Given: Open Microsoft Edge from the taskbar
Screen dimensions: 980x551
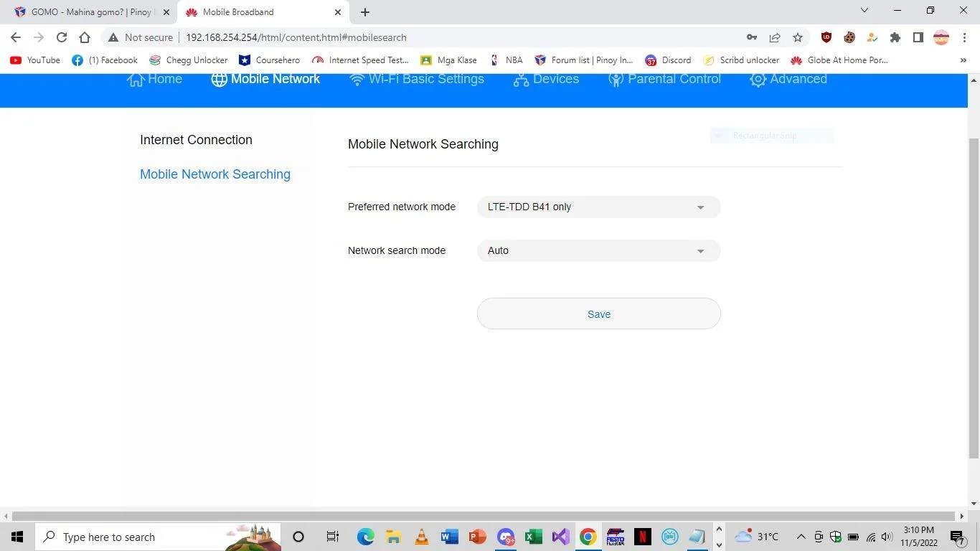Looking at the screenshot, I should coord(365,537).
